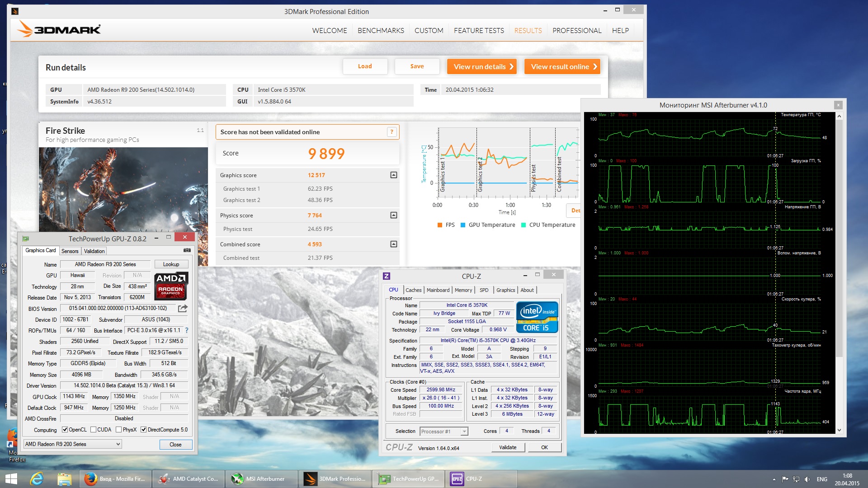Take GPU-Z screenshot with camera icon
The image size is (868, 488).
[187, 250]
